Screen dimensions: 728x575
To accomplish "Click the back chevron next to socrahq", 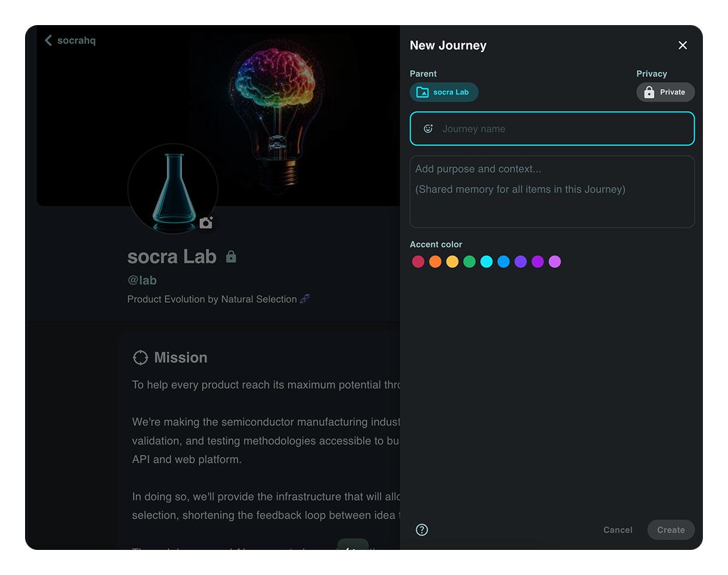I will click(x=48, y=41).
